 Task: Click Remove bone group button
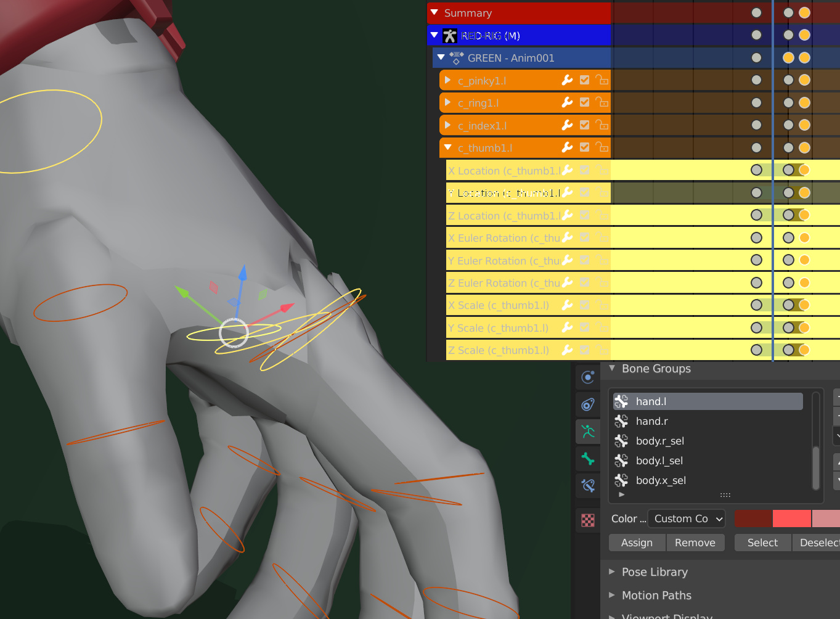click(x=695, y=543)
